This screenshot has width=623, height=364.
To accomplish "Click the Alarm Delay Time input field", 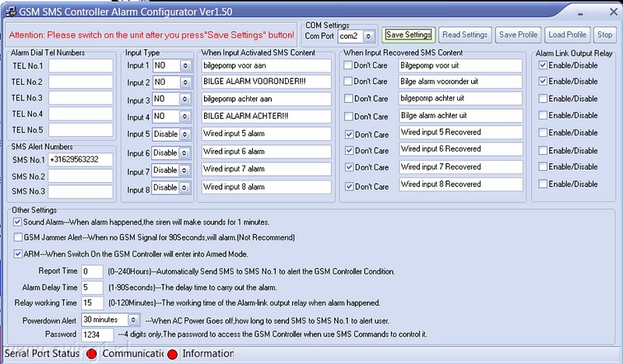I will pos(92,288).
